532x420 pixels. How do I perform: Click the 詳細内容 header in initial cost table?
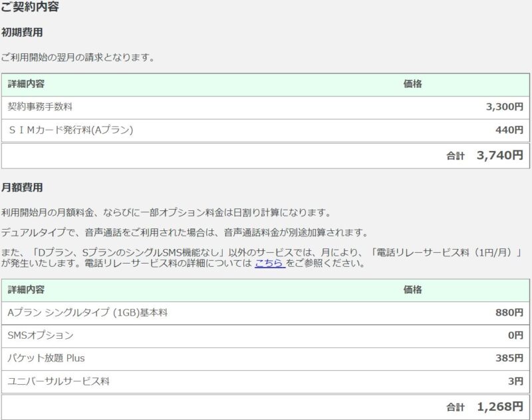pyautogui.click(x=26, y=84)
